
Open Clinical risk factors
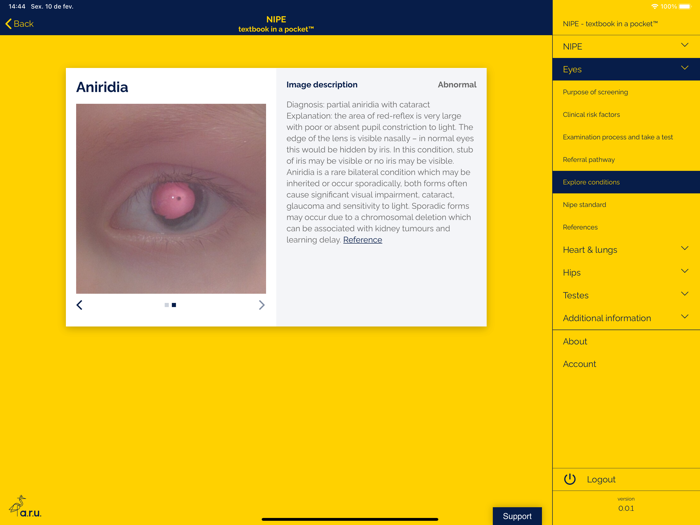(x=626, y=114)
